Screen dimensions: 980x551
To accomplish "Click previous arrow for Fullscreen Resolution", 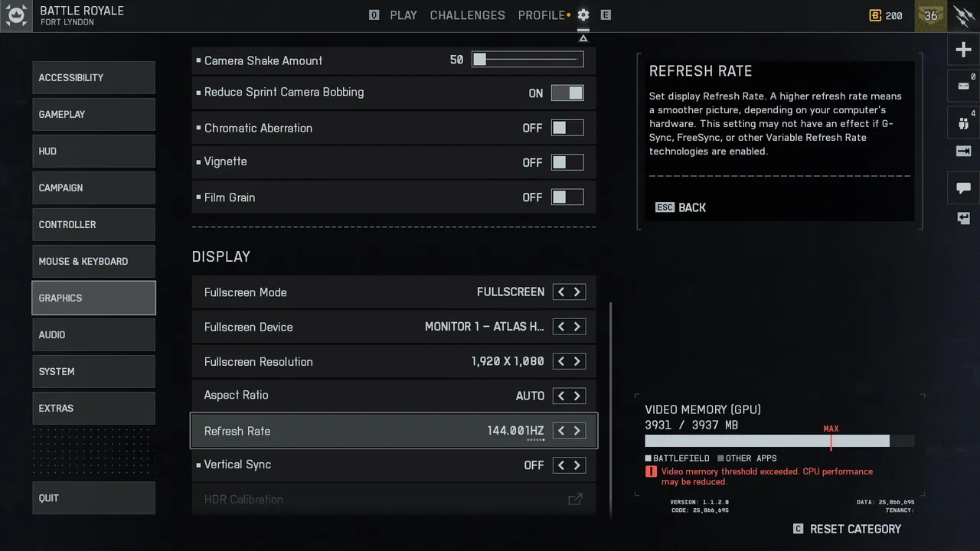I will pyautogui.click(x=561, y=361).
